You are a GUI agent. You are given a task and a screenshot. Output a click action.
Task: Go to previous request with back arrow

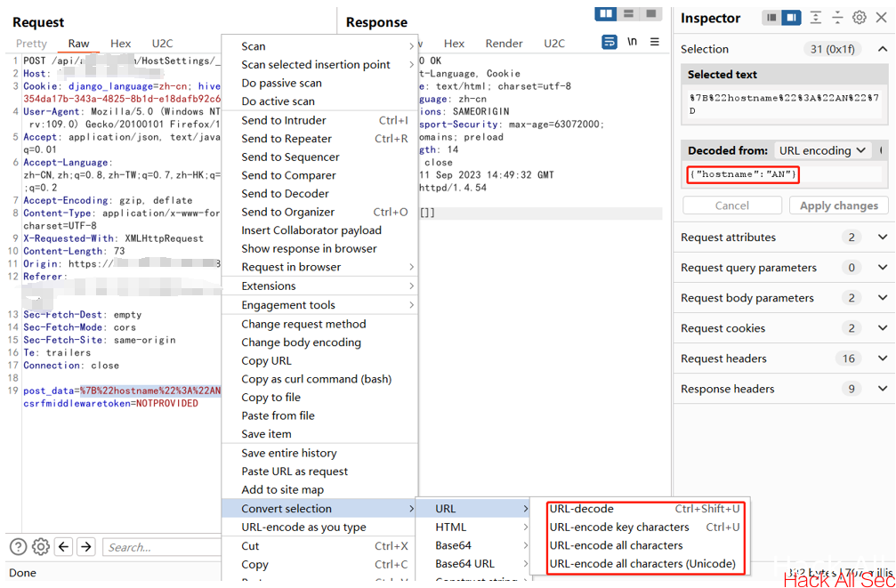click(x=63, y=547)
